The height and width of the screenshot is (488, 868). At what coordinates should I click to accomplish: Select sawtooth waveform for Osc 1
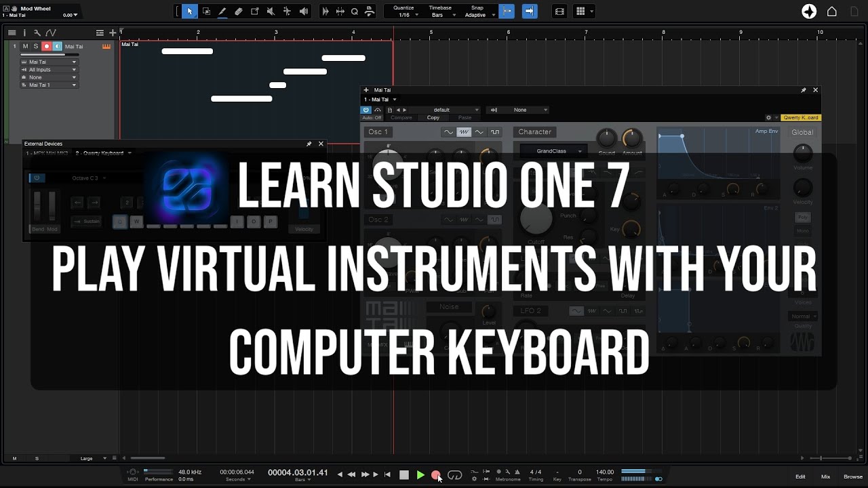(464, 132)
